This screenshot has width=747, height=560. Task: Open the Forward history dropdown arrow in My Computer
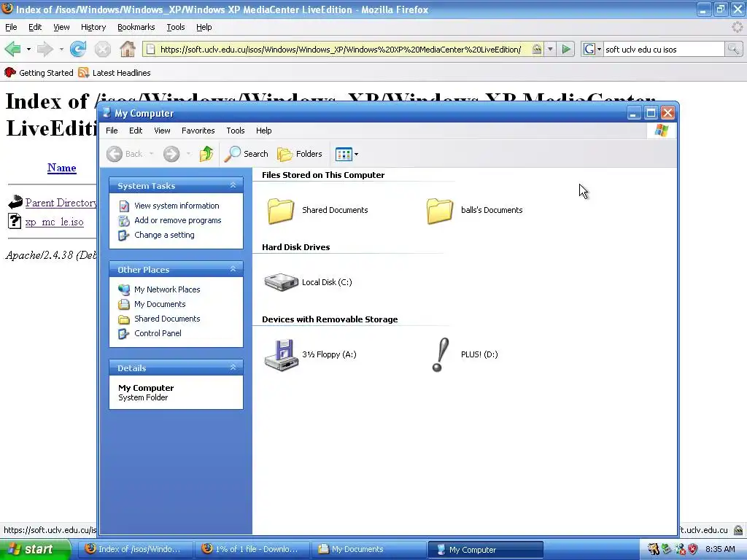point(189,154)
